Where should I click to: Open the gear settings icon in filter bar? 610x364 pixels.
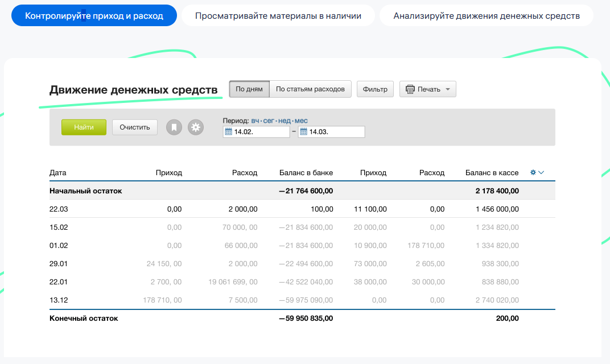[196, 127]
